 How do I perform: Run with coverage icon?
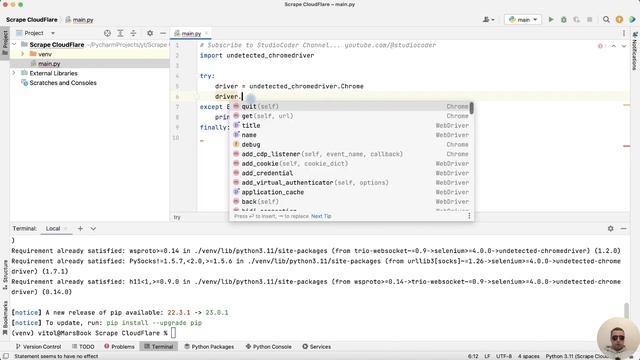[576, 20]
